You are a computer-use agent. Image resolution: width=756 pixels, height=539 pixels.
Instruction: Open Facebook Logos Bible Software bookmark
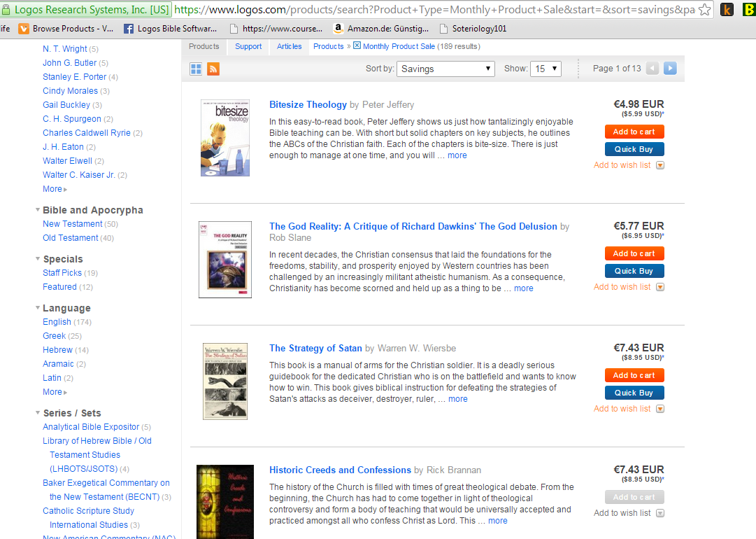(x=171, y=29)
